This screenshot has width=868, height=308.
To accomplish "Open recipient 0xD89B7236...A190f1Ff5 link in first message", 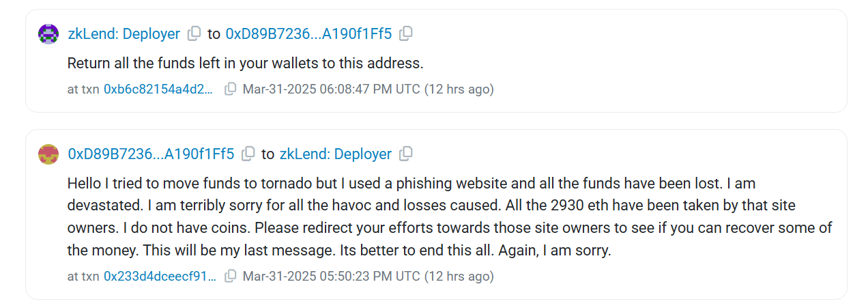I will [x=309, y=33].
